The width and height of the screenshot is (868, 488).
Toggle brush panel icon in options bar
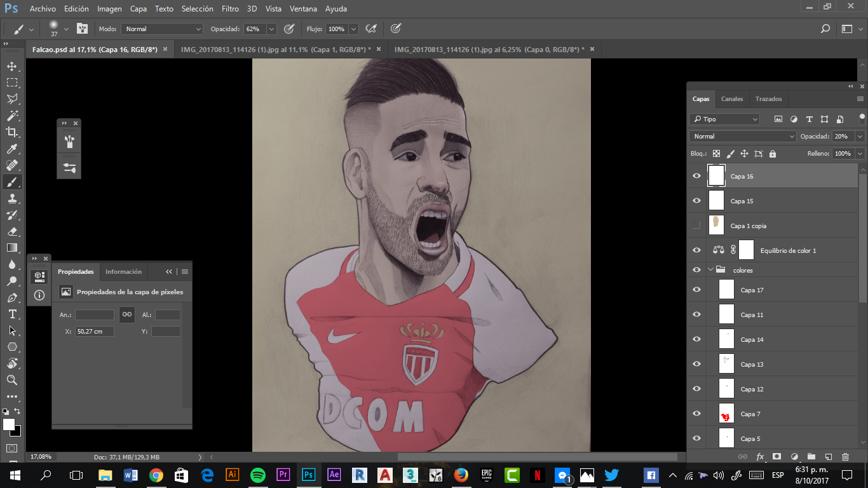click(x=83, y=29)
